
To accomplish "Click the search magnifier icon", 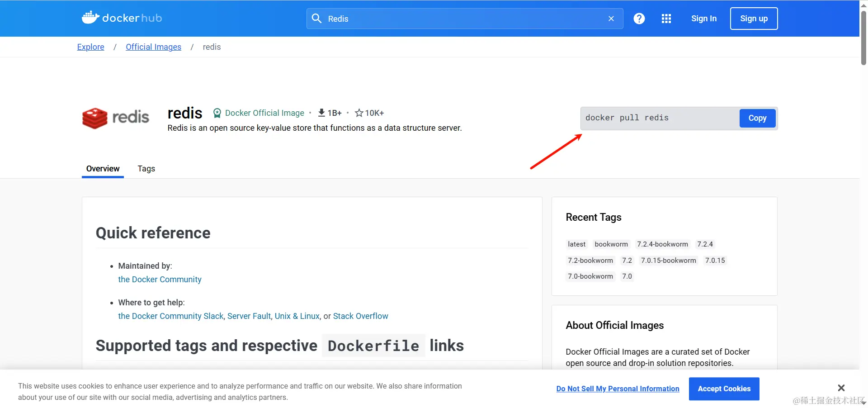I will click(x=317, y=19).
